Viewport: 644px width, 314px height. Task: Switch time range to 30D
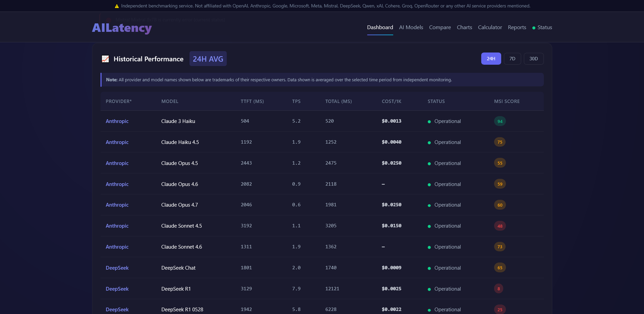tap(534, 59)
